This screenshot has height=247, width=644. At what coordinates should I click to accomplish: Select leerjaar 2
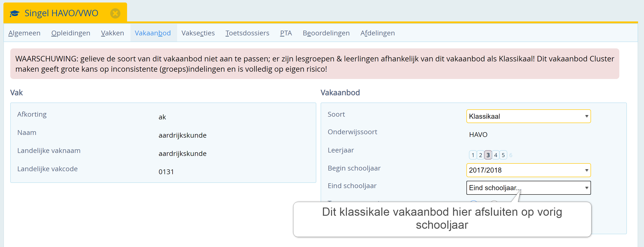point(480,155)
